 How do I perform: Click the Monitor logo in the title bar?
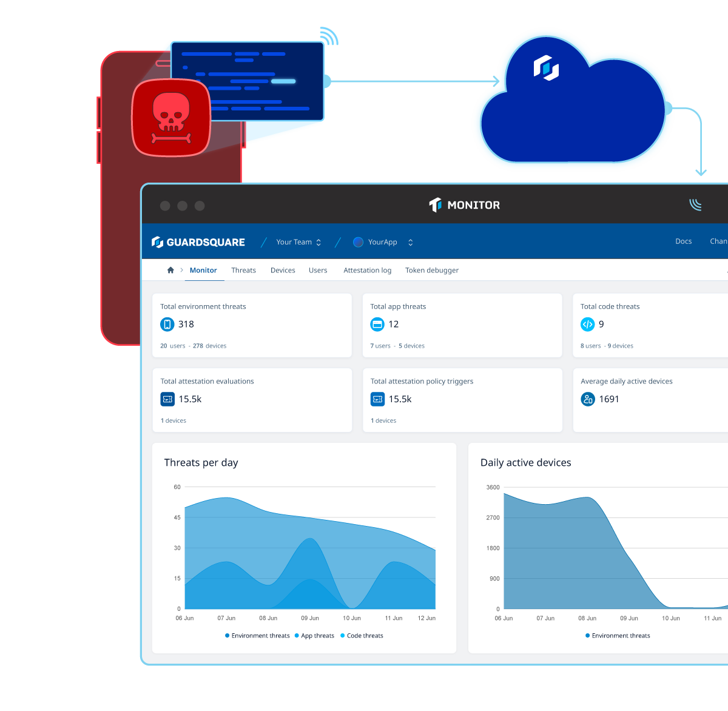tap(465, 205)
